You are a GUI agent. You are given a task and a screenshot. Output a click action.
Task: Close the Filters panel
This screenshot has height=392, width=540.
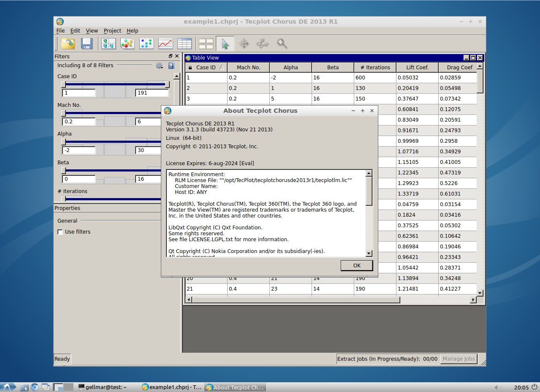[177, 56]
